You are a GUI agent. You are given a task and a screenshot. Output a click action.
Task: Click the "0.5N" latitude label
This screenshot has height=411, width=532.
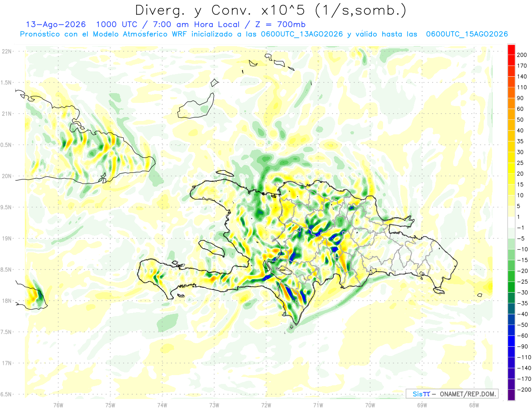(6, 145)
